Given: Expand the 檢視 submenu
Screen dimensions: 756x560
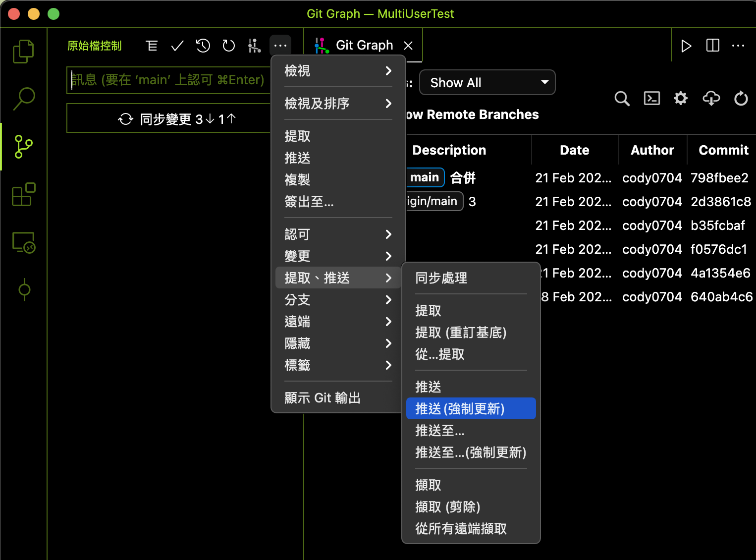Looking at the screenshot, I should [338, 71].
